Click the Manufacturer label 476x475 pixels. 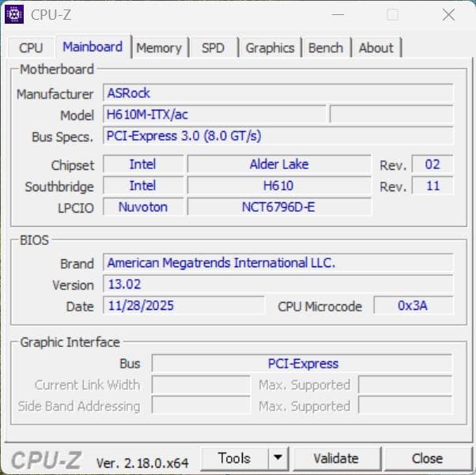click(55, 94)
